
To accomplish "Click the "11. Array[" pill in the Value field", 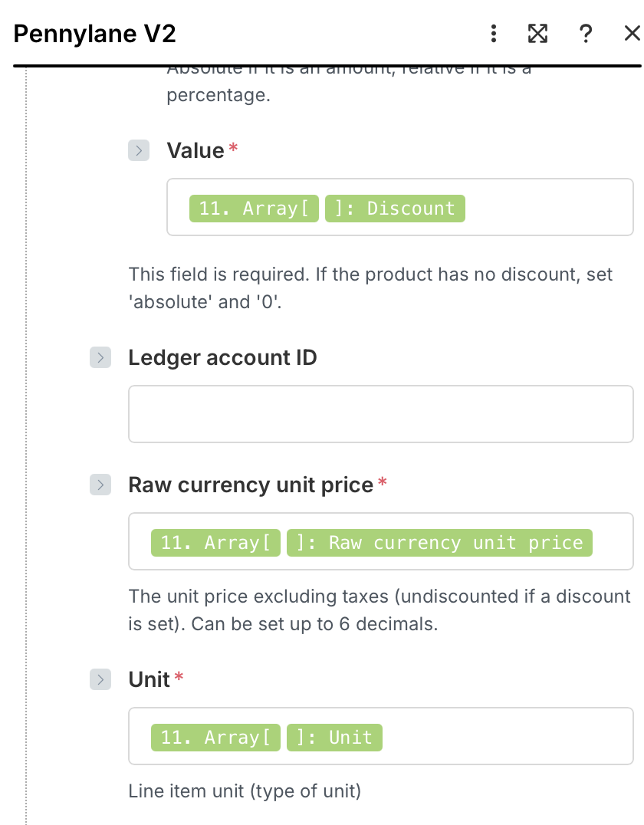I will pyautogui.click(x=254, y=209).
